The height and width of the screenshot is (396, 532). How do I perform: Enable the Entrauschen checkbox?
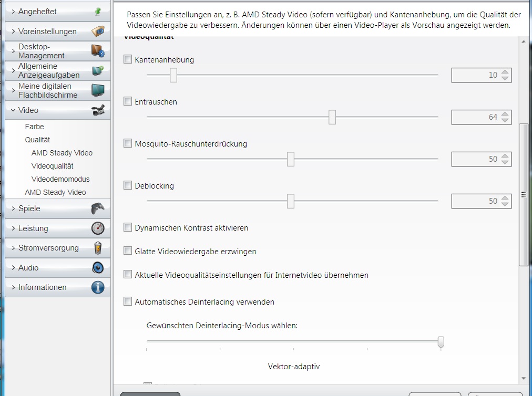pyautogui.click(x=128, y=101)
